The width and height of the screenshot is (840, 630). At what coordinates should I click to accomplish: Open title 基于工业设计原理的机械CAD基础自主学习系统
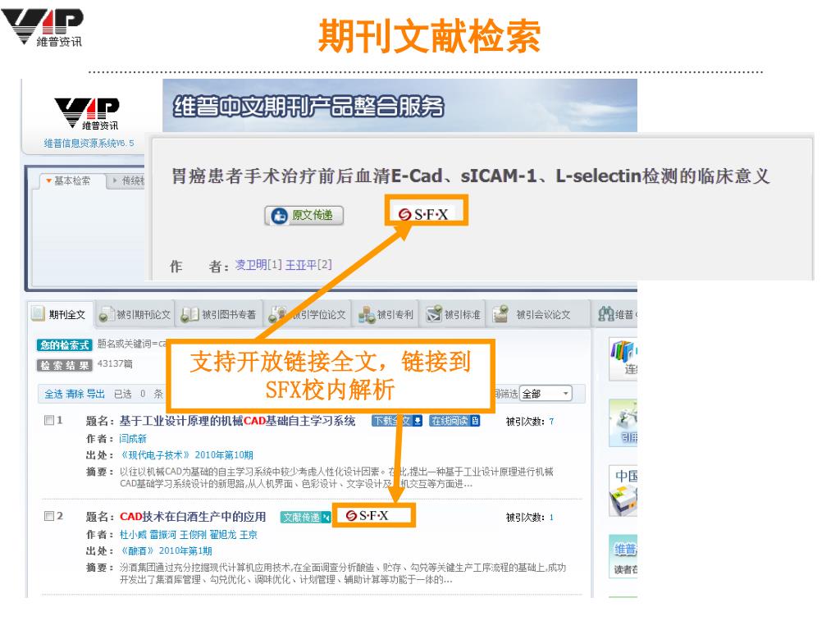pyautogui.click(x=237, y=421)
